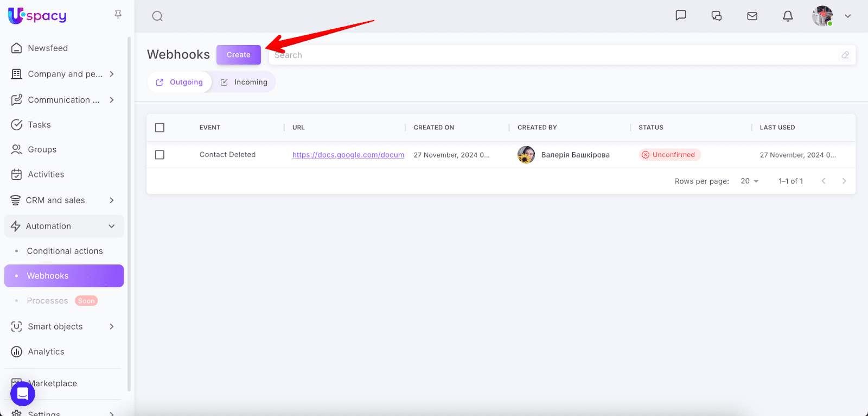Clear search with the eraser icon
The width and height of the screenshot is (868, 416).
[x=845, y=55]
